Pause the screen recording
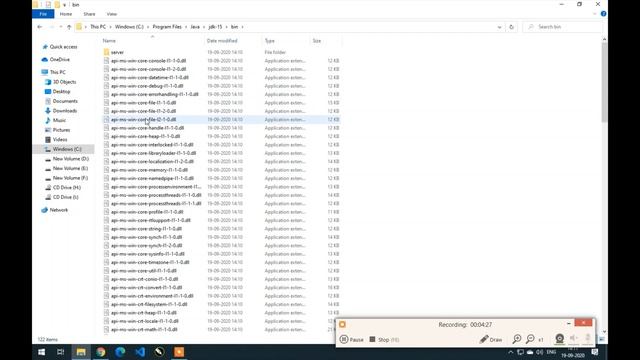The height and width of the screenshot is (360, 640). click(x=351, y=340)
